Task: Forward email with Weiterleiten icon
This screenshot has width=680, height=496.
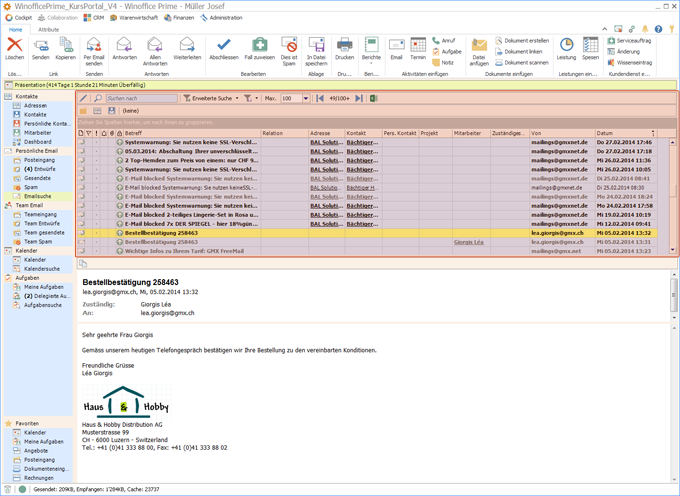Action: (x=187, y=45)
